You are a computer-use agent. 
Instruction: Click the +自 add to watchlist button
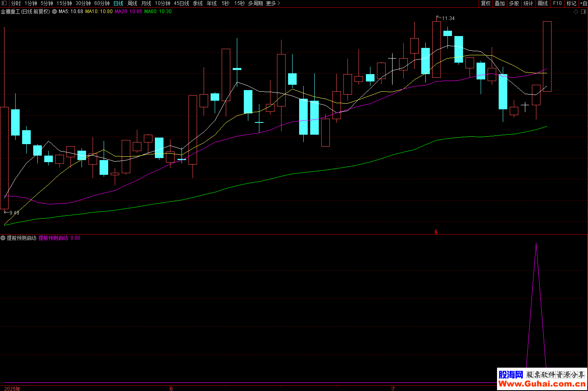click(583, 3)
